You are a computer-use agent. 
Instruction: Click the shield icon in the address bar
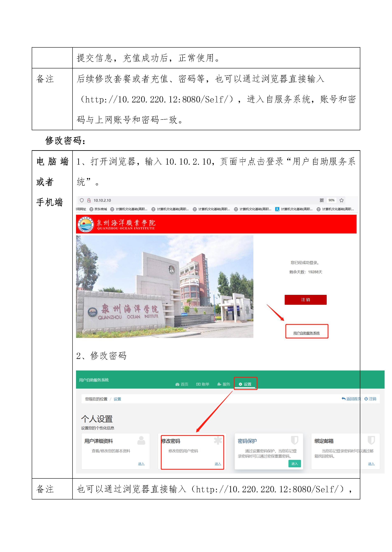pyautogui.click(x=82, y=200)
